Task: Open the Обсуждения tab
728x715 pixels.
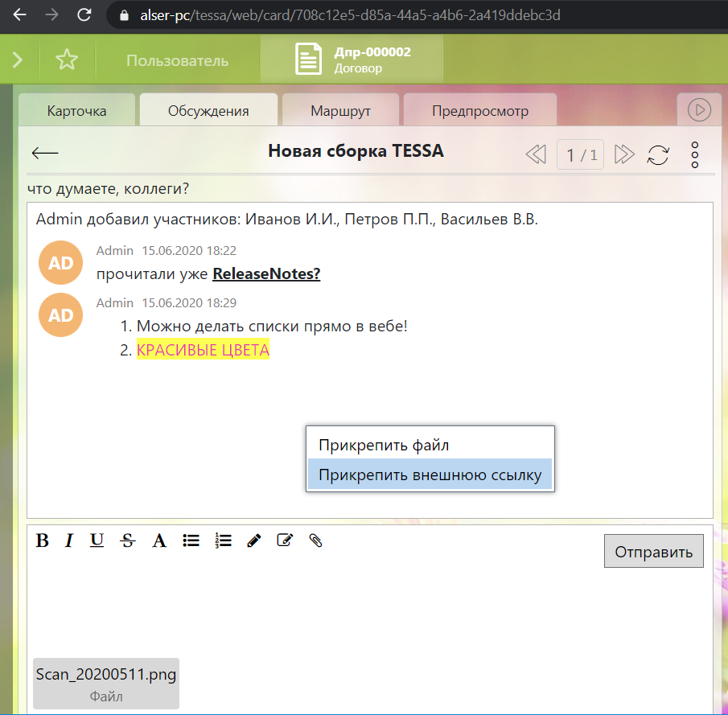Action: click(208, 110)
